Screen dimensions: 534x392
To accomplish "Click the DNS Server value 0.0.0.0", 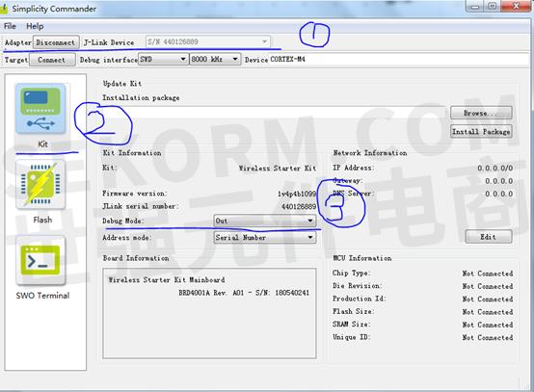I will 499,194.
